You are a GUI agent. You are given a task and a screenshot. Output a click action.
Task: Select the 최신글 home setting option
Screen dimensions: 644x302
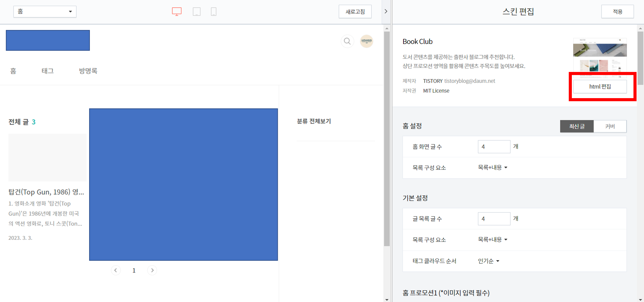click(577, 126)
